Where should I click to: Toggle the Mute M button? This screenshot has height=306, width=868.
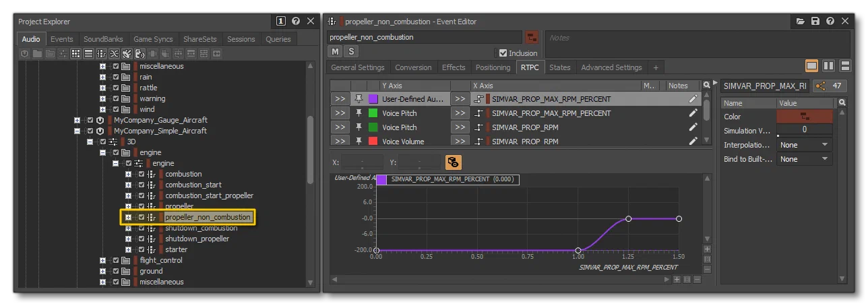click(x=336, y=52)
